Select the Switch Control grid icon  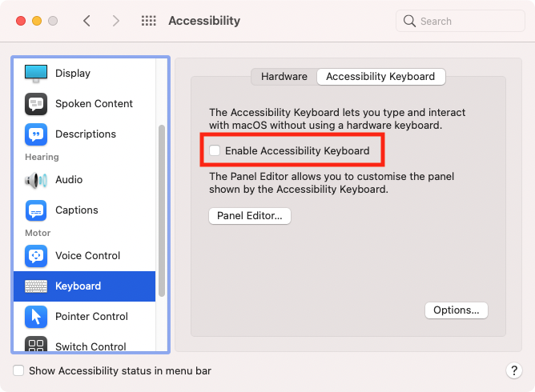point(36,344)
